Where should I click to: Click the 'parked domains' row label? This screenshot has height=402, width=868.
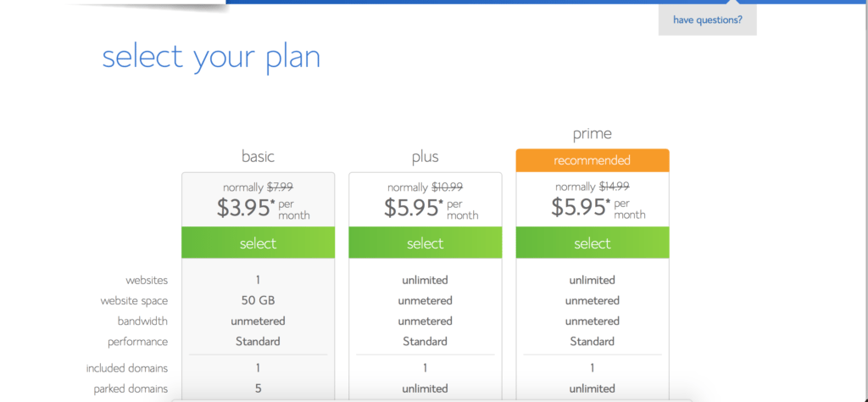pos(131,388)
